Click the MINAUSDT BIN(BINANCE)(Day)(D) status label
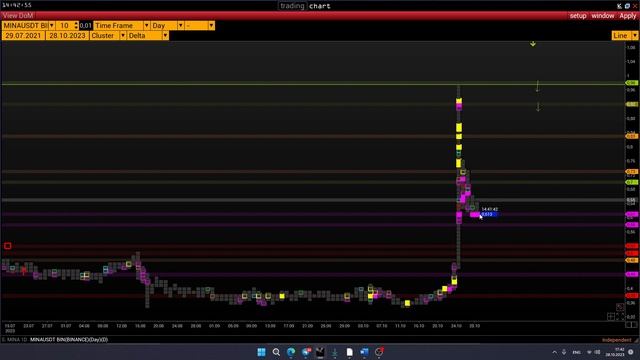The image size is (640, 360). [69, 340]
